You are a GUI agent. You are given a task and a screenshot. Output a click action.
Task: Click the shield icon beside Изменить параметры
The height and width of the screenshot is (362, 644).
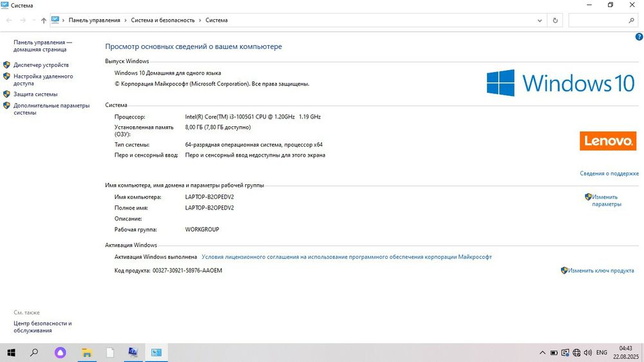coord(588,197)
